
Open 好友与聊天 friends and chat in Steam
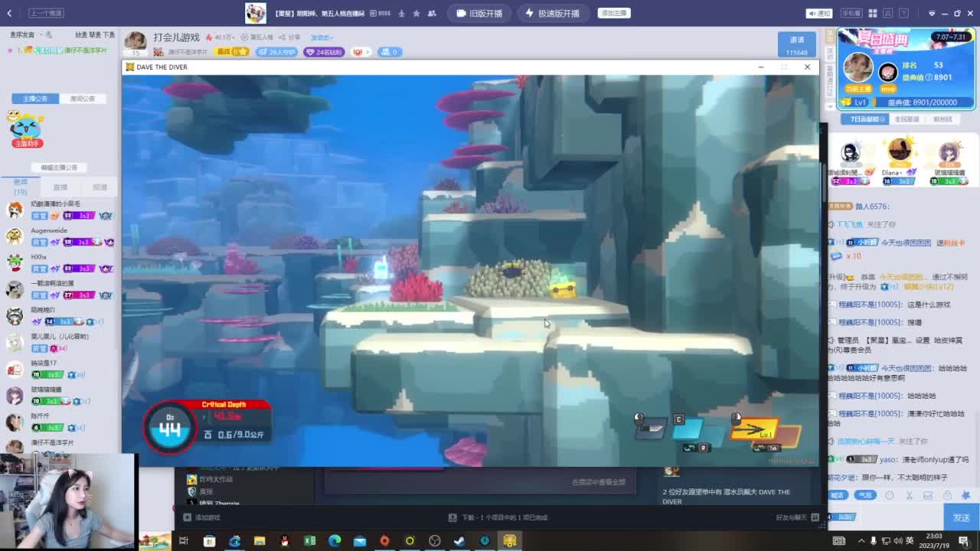click(x=797, y=517)
